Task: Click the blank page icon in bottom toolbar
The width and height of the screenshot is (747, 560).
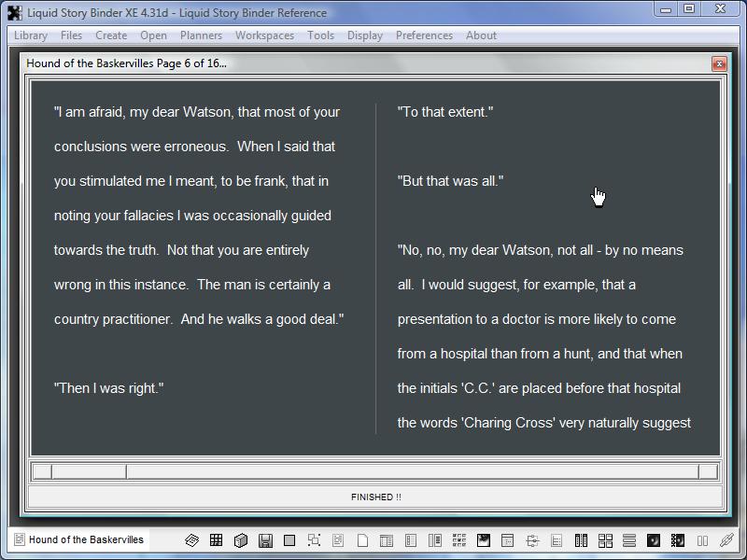Action: 362,540
